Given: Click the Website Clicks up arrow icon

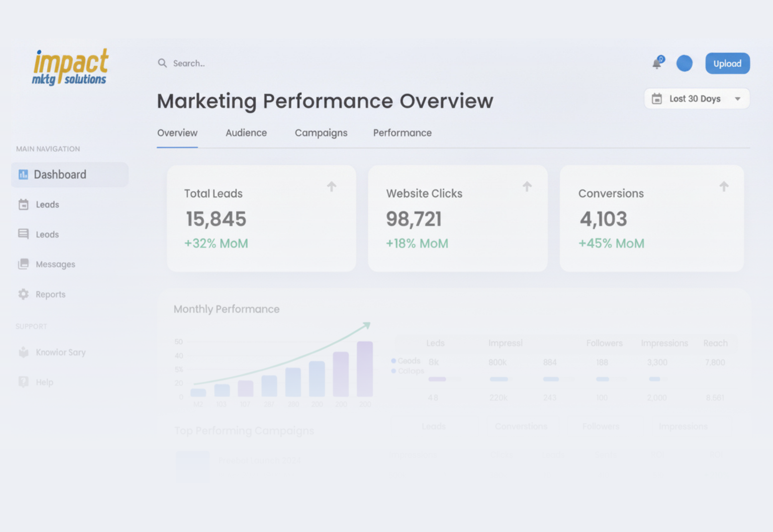Looking at the screenshot, I should click(x=527, y=187).
